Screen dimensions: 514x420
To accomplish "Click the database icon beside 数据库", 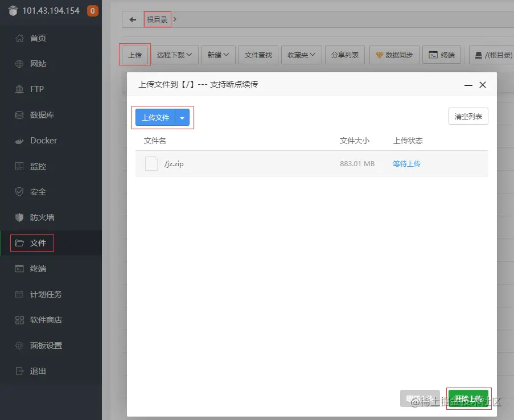I will tap(19, 115).
